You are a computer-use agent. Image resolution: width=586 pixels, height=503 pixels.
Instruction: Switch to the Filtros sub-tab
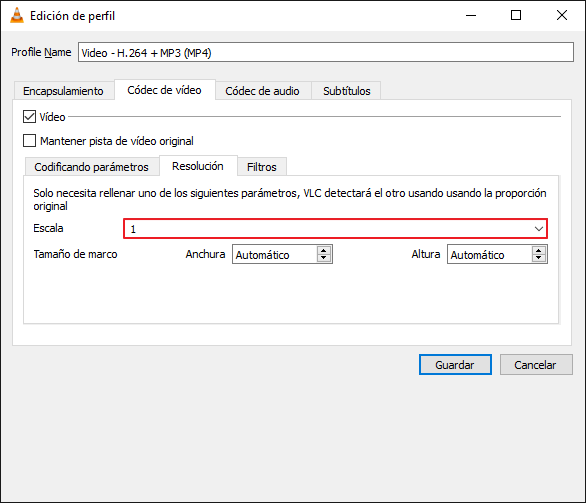(262, 167)
